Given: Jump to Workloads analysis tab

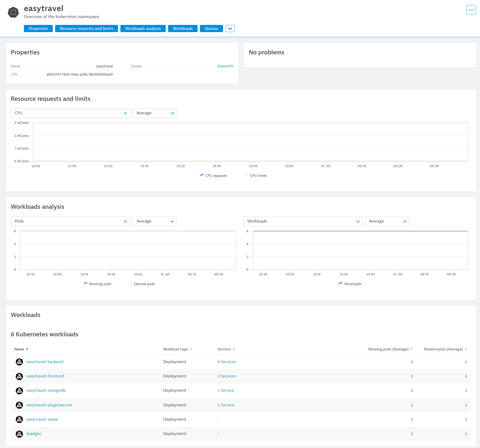Looking at the screenshot, I should click(x=143, y=28).
